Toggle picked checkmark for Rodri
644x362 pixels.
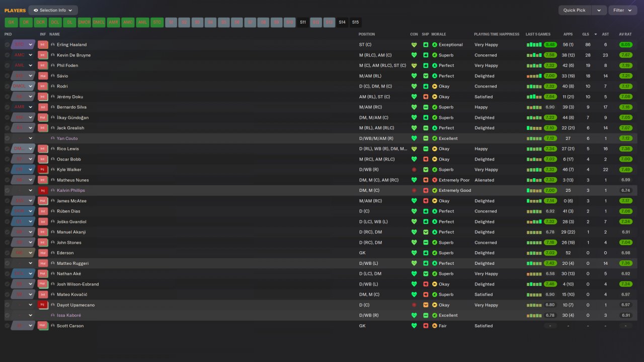pos(7,86)
